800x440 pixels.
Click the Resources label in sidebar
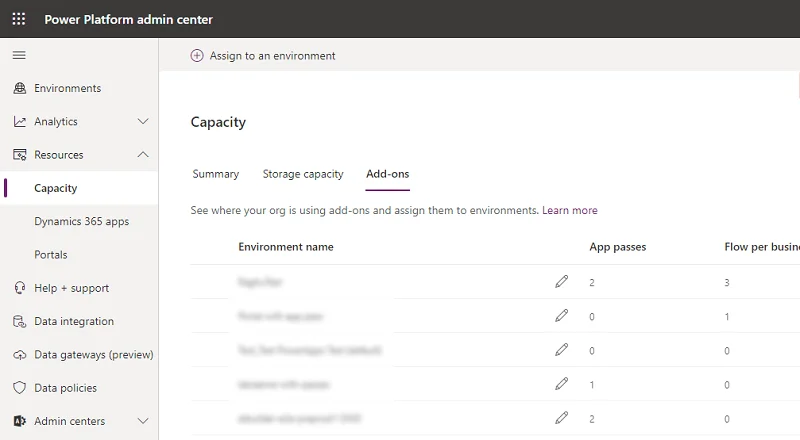[x=59, y=155]
